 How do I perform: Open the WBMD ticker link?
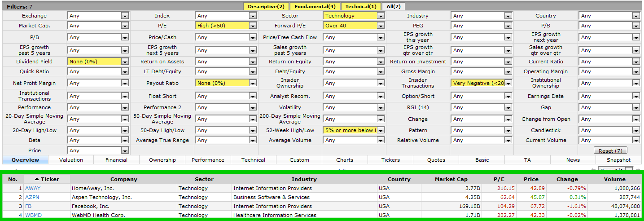[x=34, y=215]
